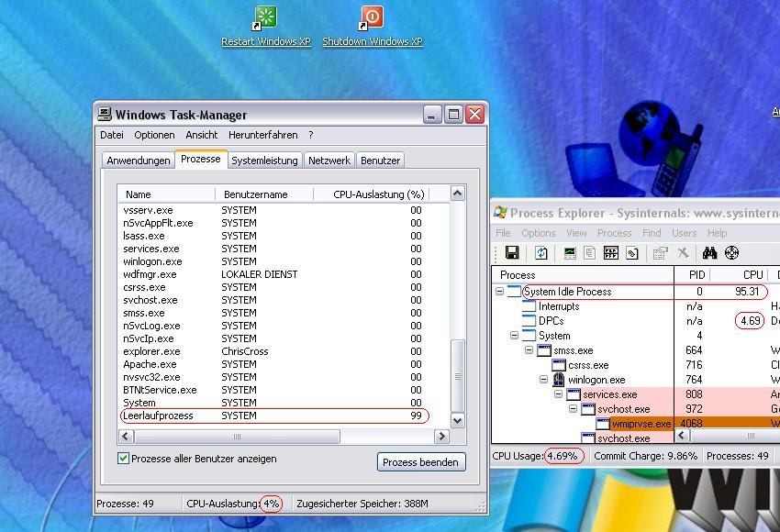This screenshot has height=532, width=780.
Task: Select the Prozesse tab
Action: (201, 159)
